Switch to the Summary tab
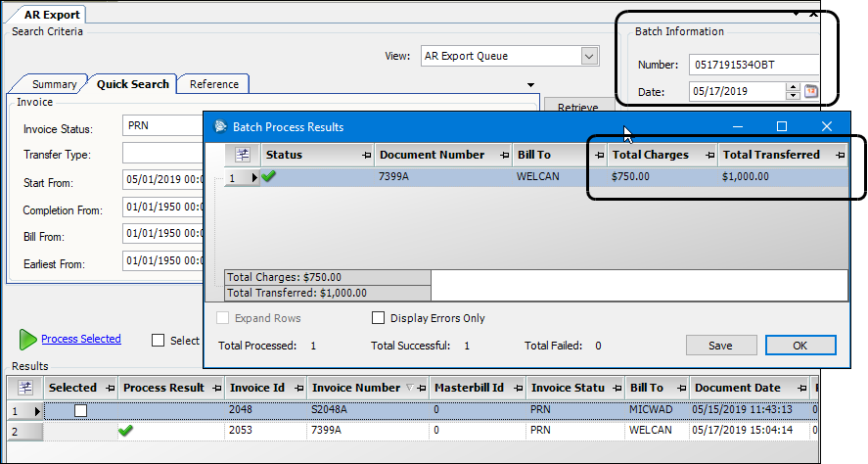 54,84
